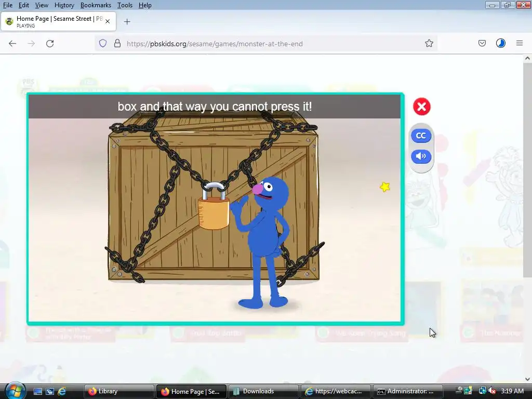Viewport: 532px width, 399px height.
Task: Switch to https://webcac... taskbar window
Action: 336,391
